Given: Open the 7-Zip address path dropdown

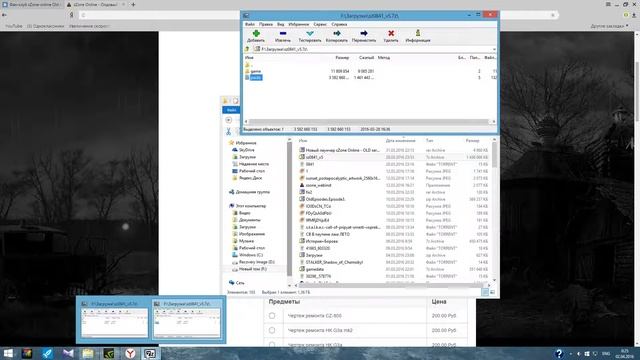Looking at the screenshot, I should pyautogui.click(x=494, y=49).
